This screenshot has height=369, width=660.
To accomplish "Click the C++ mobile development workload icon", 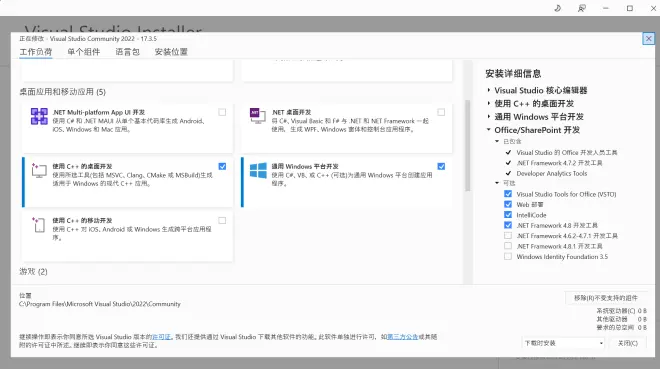I will point(38,225).
